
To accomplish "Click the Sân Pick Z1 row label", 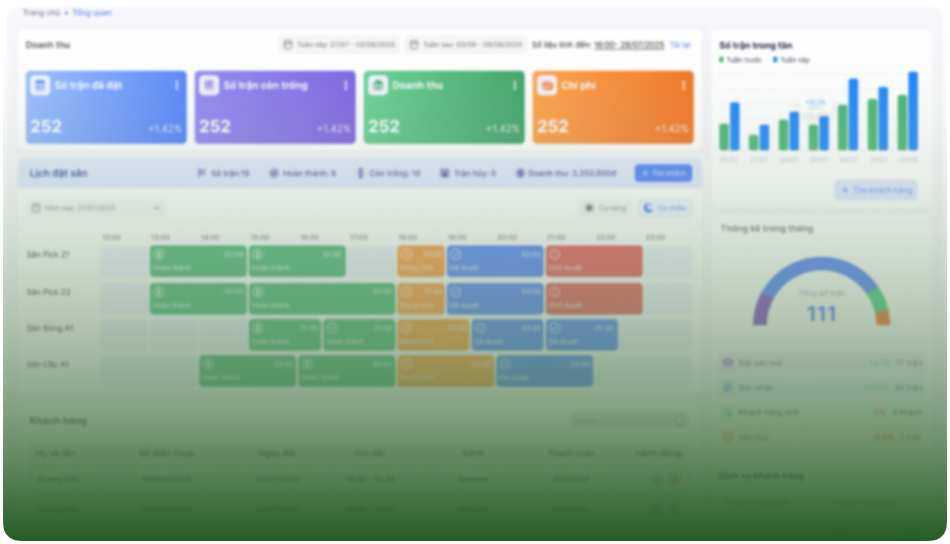I will coord(48,254).
